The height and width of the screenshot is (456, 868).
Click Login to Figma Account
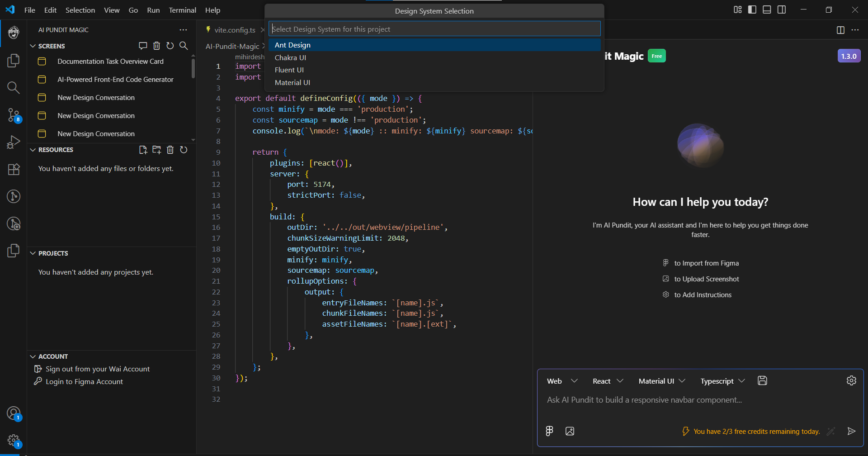click(x=84, y=382)
